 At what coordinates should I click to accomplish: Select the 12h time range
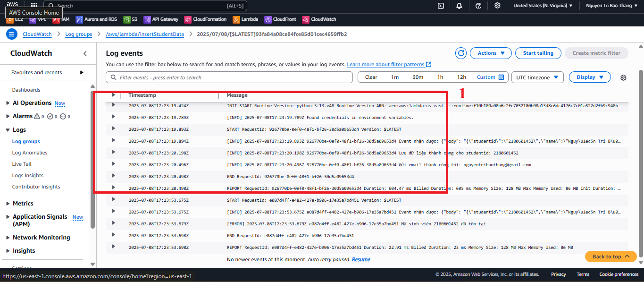[461, 77]
